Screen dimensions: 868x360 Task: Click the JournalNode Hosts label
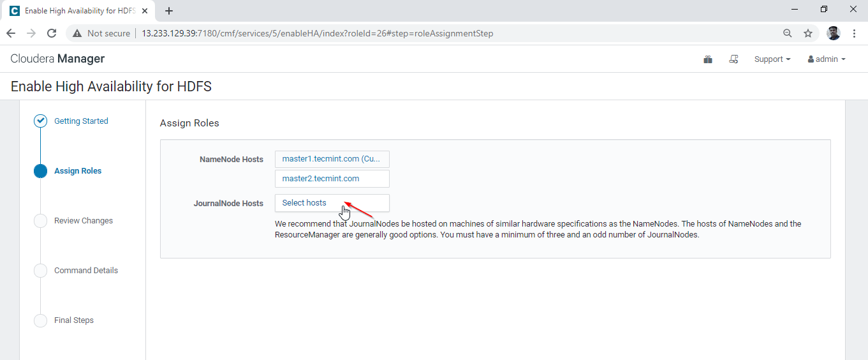[x=228, y=204]
